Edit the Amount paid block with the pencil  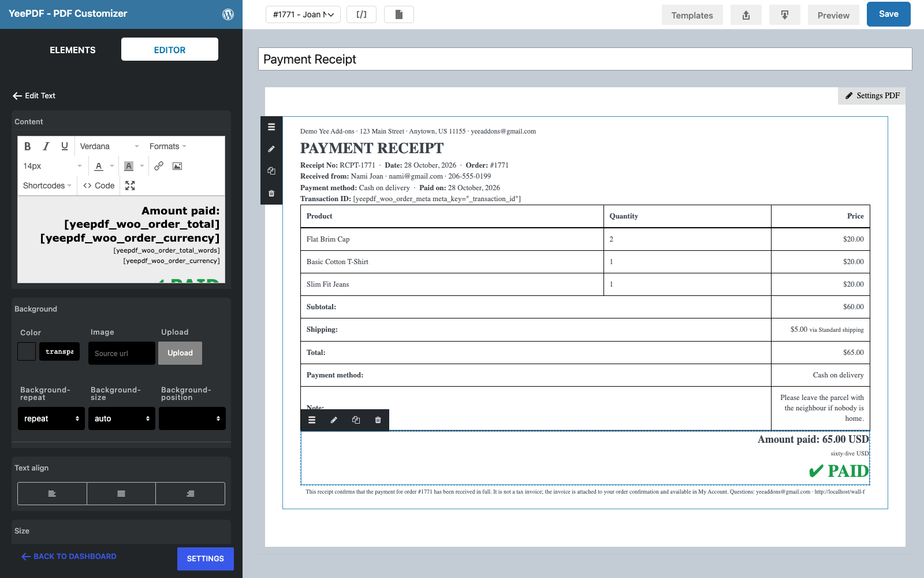pos(334,420)
